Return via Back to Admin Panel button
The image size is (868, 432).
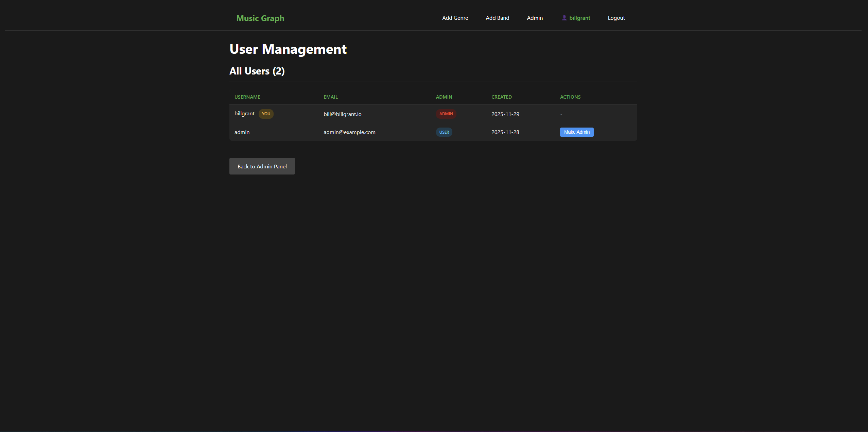pyautogui.click(x=262, y=166)
